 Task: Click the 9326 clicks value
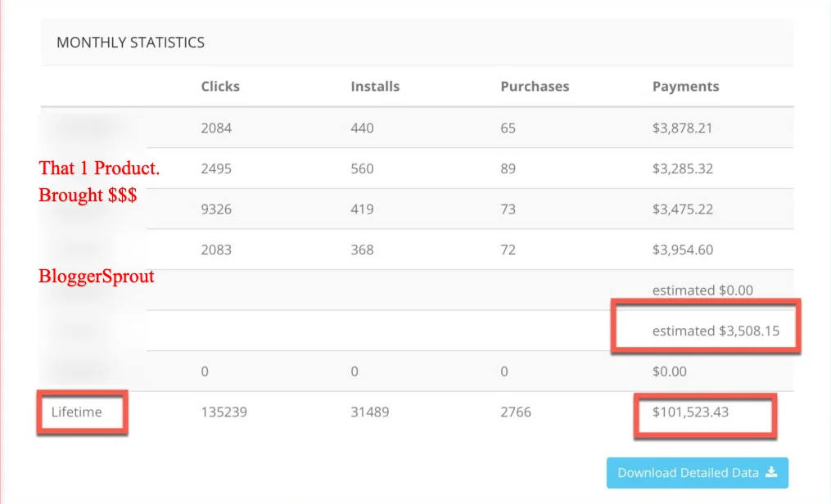[216, 209]
